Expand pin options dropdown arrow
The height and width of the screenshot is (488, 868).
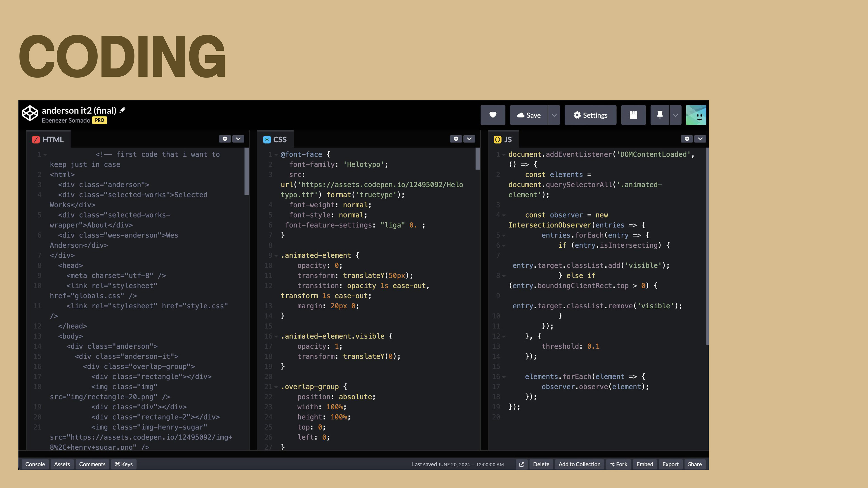click(x=675, y=115)
